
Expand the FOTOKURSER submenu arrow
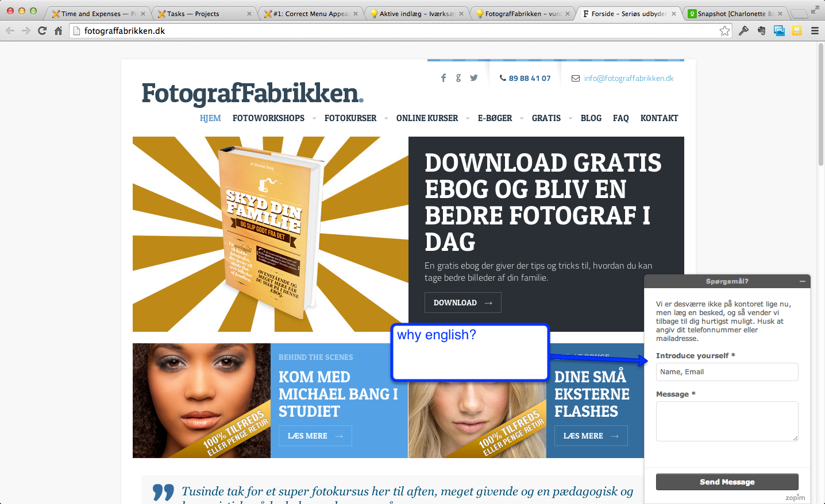click(386, 118)
